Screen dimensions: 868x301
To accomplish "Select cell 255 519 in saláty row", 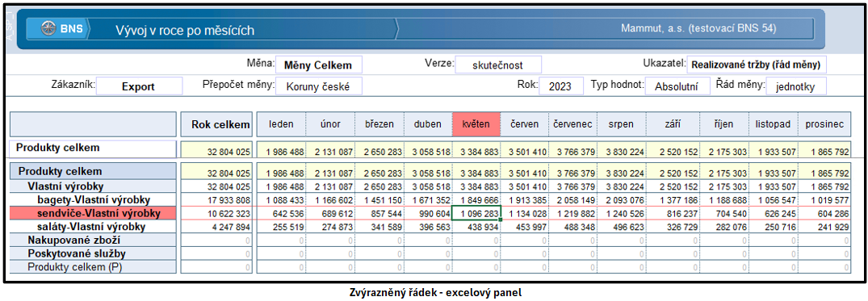I will pos(281,226).
